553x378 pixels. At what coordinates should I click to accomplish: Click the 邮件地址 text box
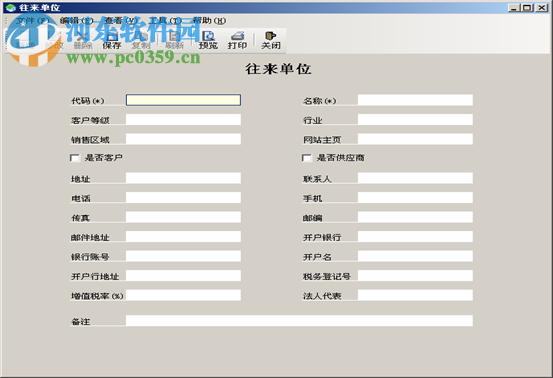coord(183,237)
